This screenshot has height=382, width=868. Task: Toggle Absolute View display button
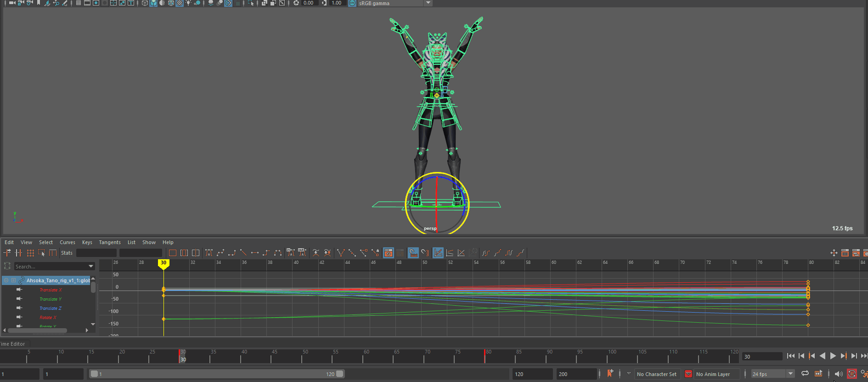(438, 253)
